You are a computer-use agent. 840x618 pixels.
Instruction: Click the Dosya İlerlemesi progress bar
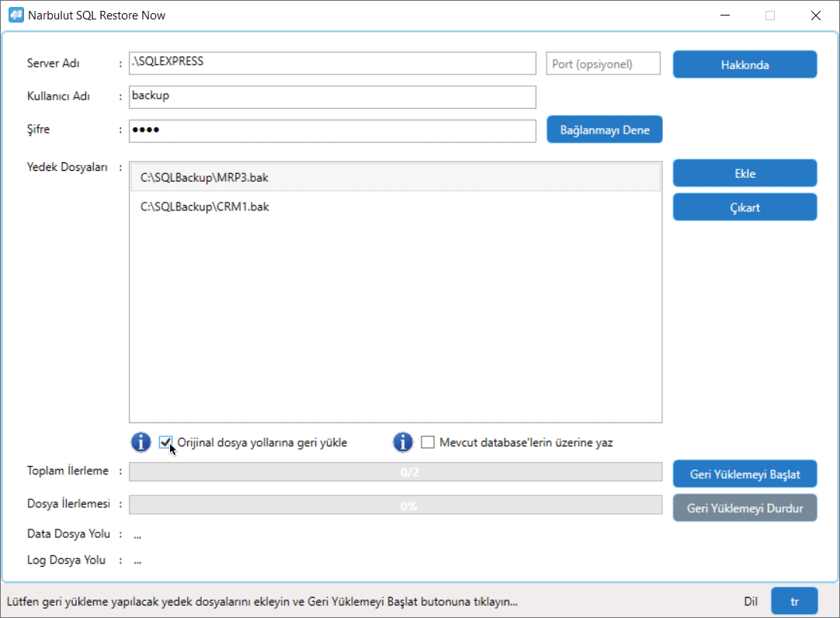395,505
